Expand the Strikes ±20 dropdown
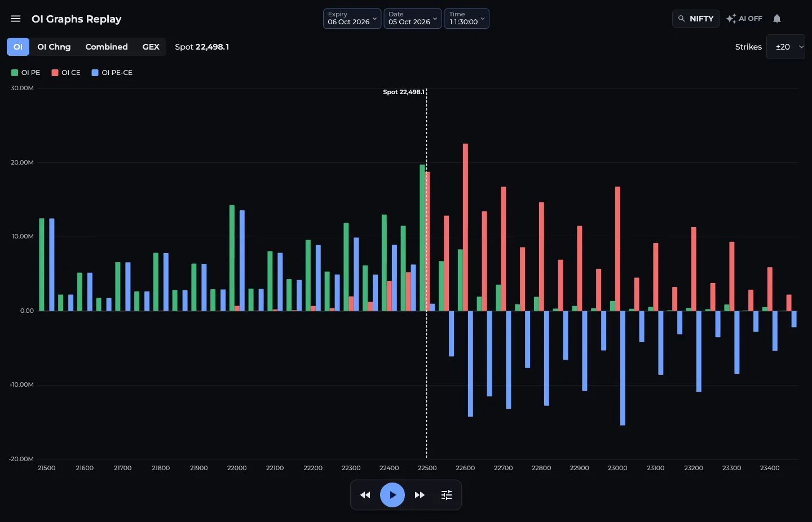Viewport: 812px width, 522px height. (785, 47)
